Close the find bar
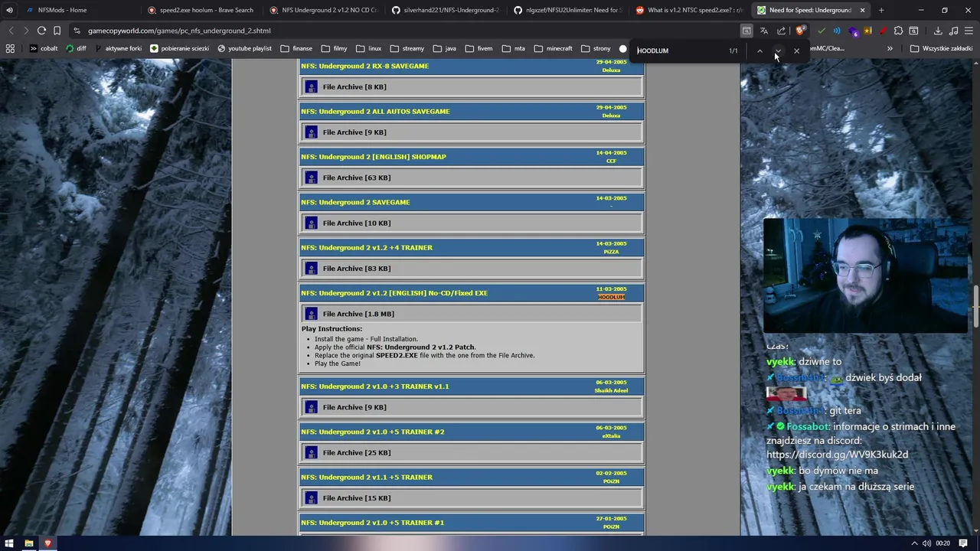The image size is (980, 551). click(x=796, y=51)
